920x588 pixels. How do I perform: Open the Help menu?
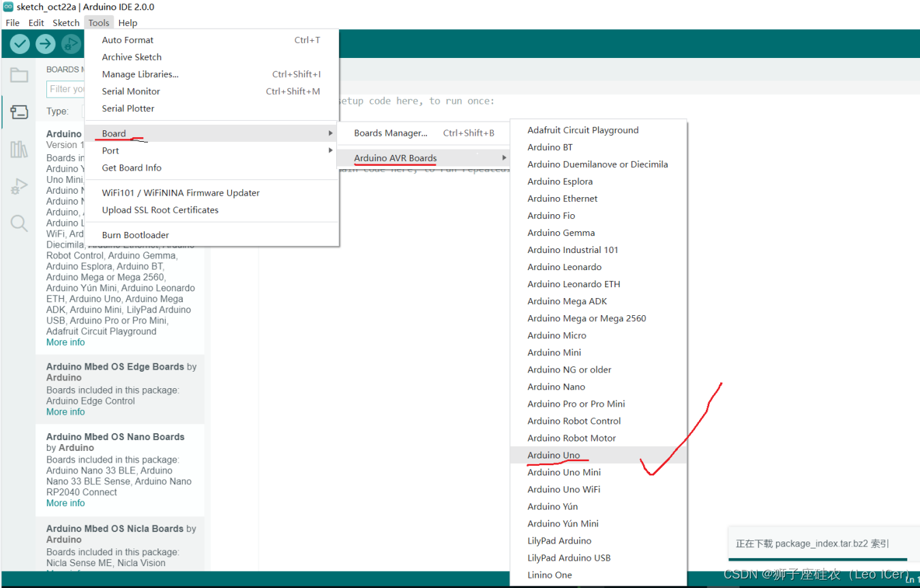coord(128,23)
